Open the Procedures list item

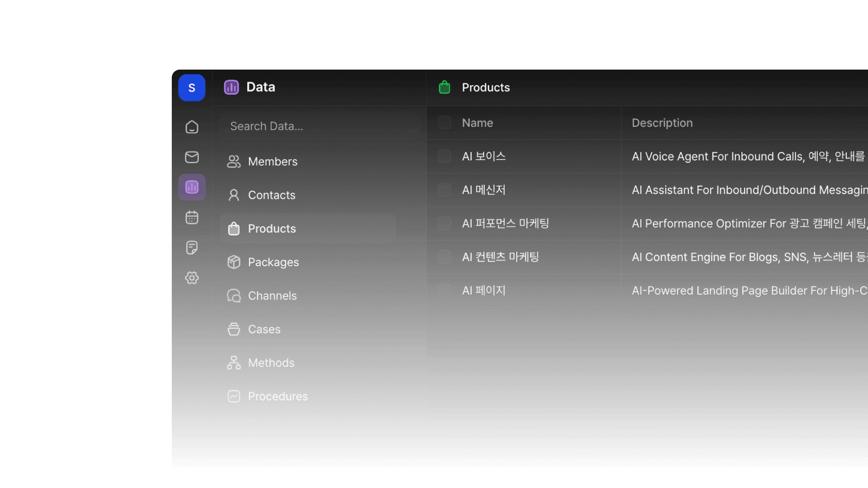tap(278, 396)
